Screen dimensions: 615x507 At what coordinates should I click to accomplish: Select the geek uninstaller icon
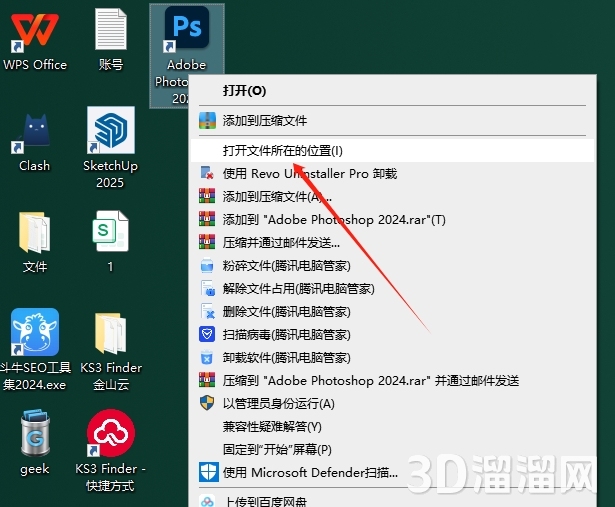(35, 442)
